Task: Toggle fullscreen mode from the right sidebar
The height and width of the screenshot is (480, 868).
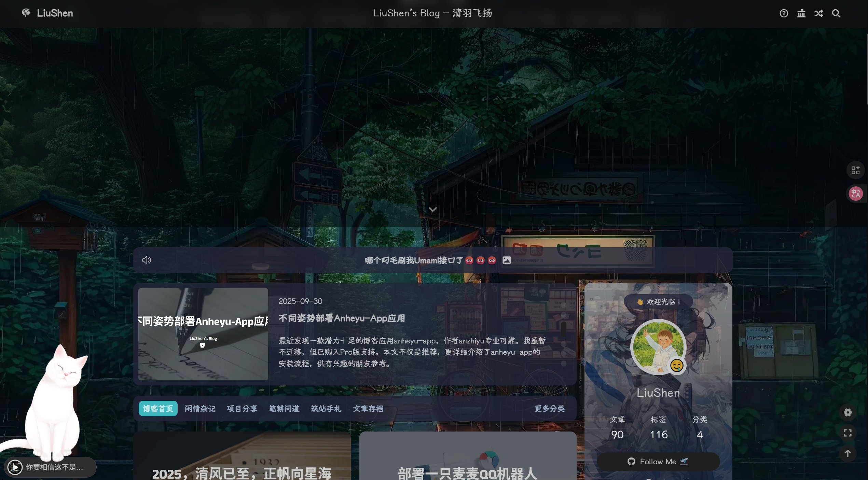Action: [x=848, y=433]
